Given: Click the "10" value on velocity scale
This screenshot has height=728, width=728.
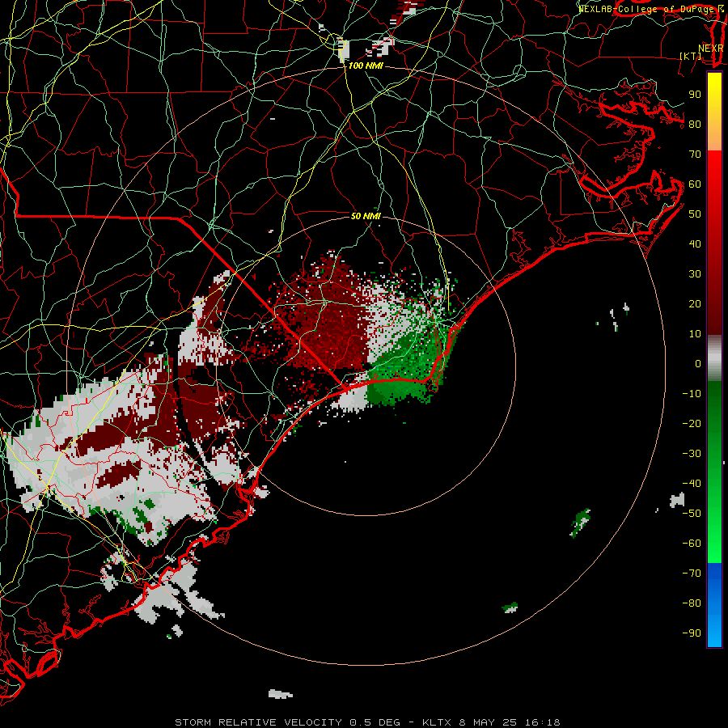Looking at the screenshot, I should (x=695, y=334).
